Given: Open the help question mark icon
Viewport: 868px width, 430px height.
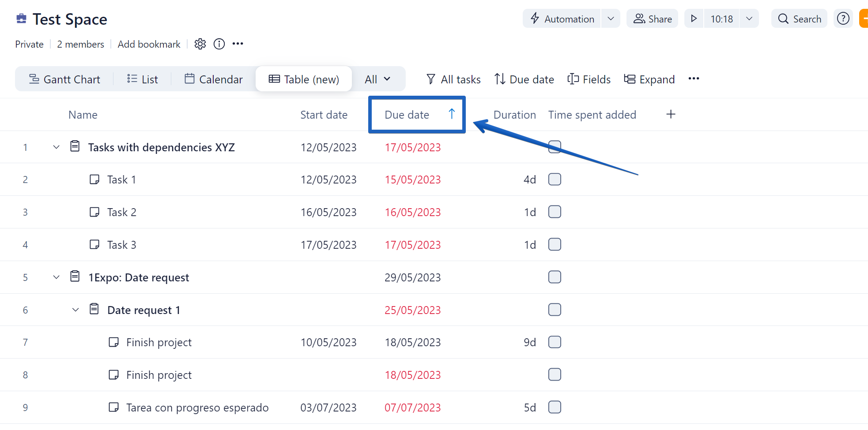Looking at the screenshot, I should [x=843, y=19].
